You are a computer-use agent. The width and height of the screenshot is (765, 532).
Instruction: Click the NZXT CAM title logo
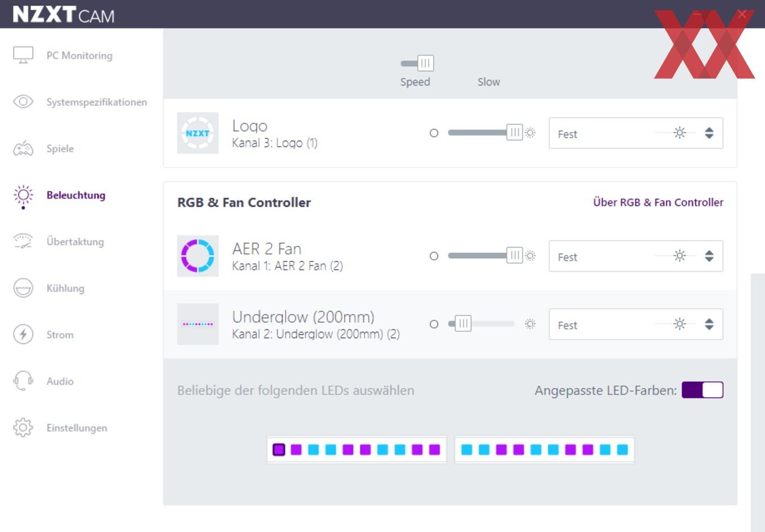[x=64, y=14]
